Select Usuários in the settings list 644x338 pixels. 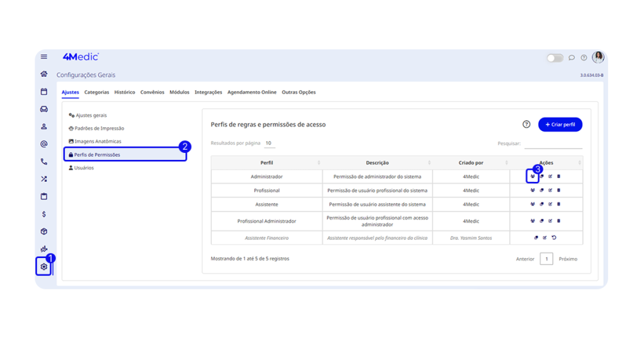click(84, 168)
